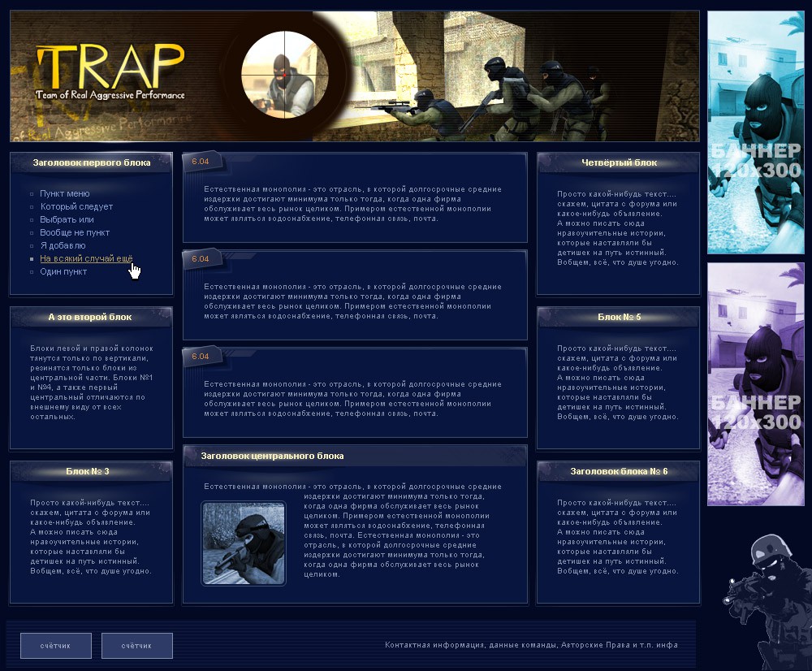Open the second 6.04 date tag
This screenshot has width=812, height=671.
click(x=201, y=258)
